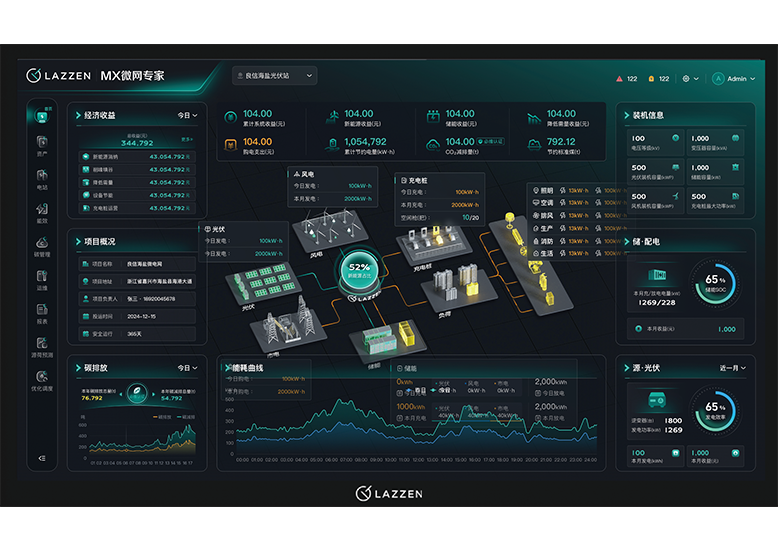
Task: Select the 52% 新能源占比 center hub
Action: (359, 271)
